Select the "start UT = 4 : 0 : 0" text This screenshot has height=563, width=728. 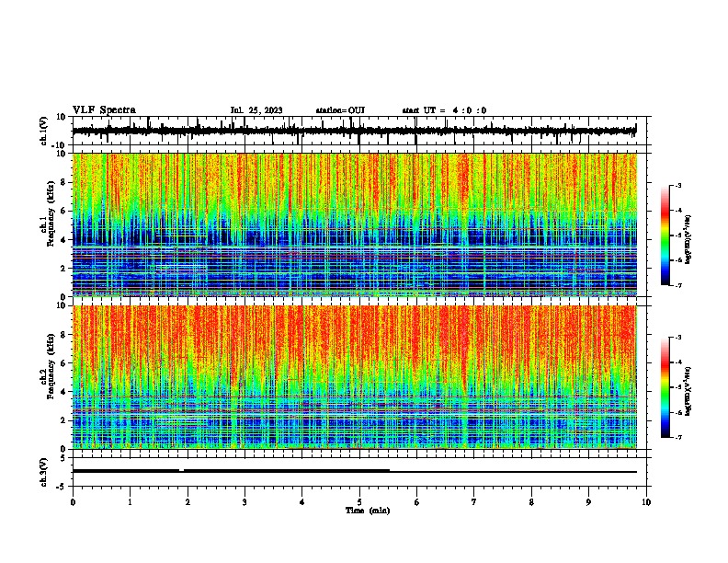444,110
